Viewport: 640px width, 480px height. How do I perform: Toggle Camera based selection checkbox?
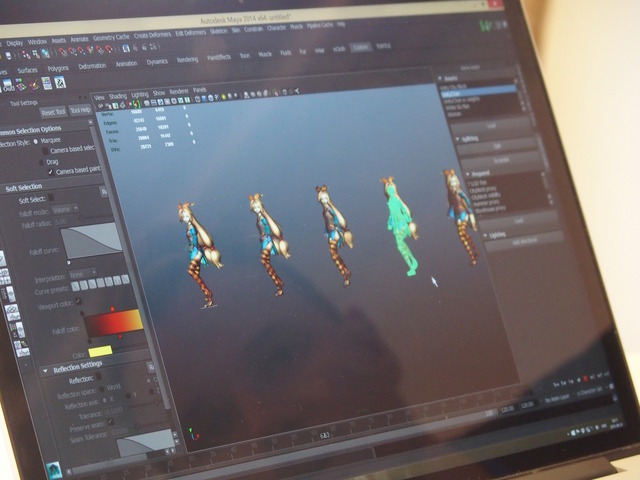pyautogui.click(x=46, y=151)
